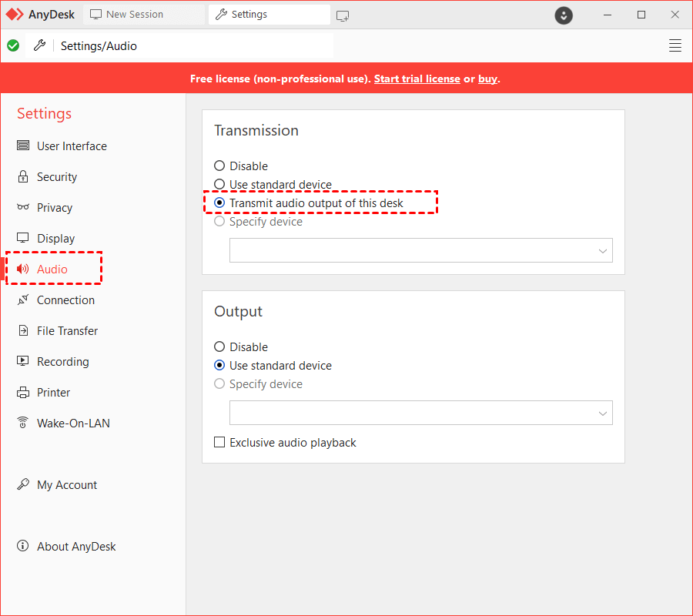The height and width of the screenshot is (616, 693).
Task: Click the Privacy glasses icon
Action: pyautogui.click(x=23, y=207)
